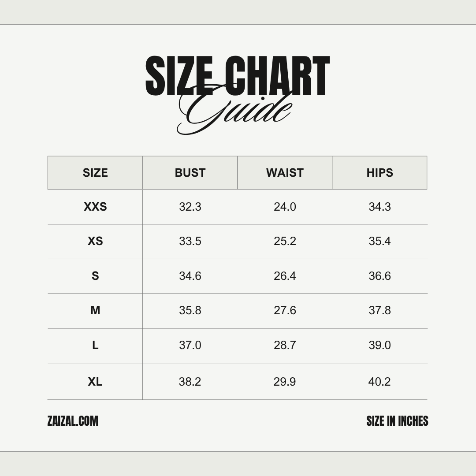
Task: Open the ZAIZAL.COM link text
Action: pyautogui.click(x=73, y=421)
